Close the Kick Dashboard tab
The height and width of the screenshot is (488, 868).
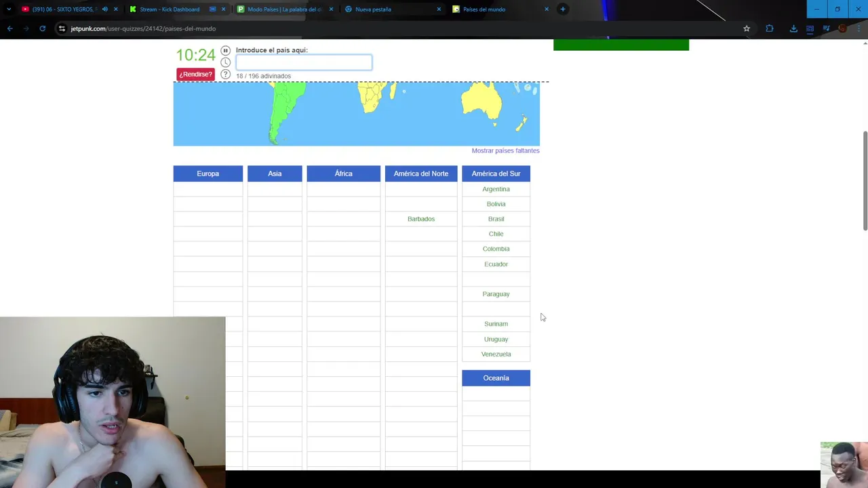coord(223,9)
